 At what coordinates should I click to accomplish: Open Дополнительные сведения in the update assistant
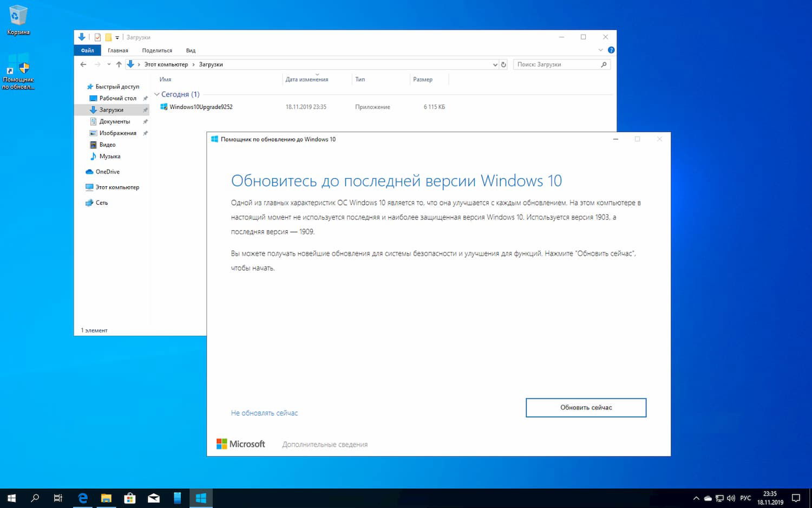tap(325, 444)
